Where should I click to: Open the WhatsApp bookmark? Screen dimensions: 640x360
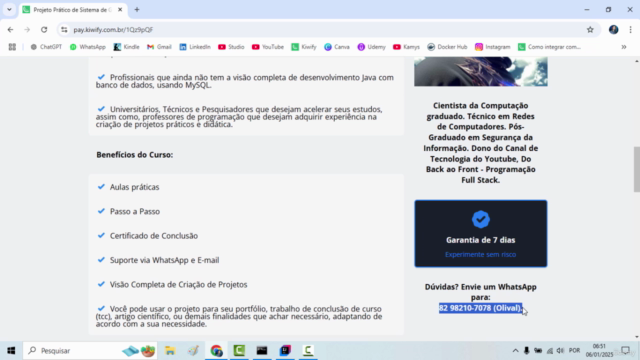(x=87, y=47)
